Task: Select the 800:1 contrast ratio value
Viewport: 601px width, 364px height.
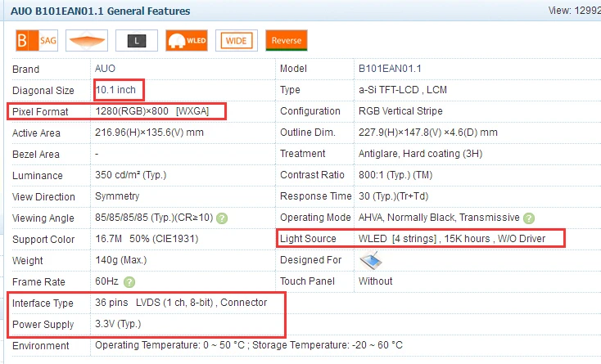Action: point(395,175)
